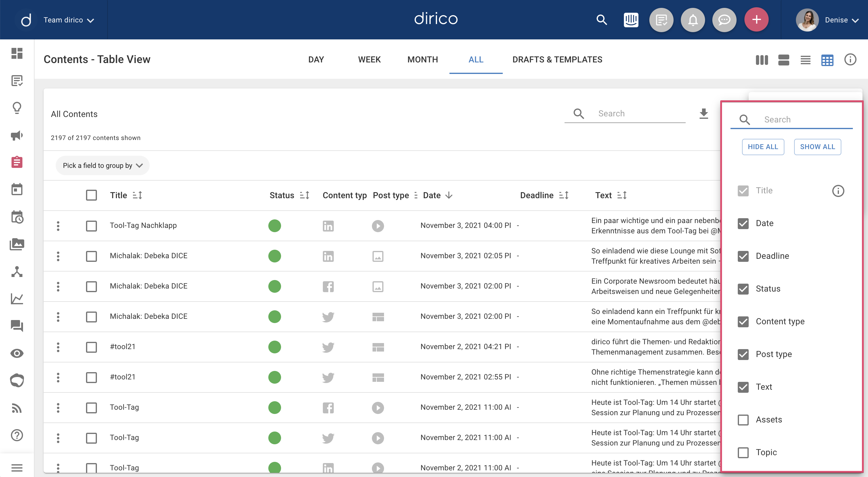868x477 pixels.
Task: Open row menu for Tool-Tag Nachklapp
Action: point(58,226)
